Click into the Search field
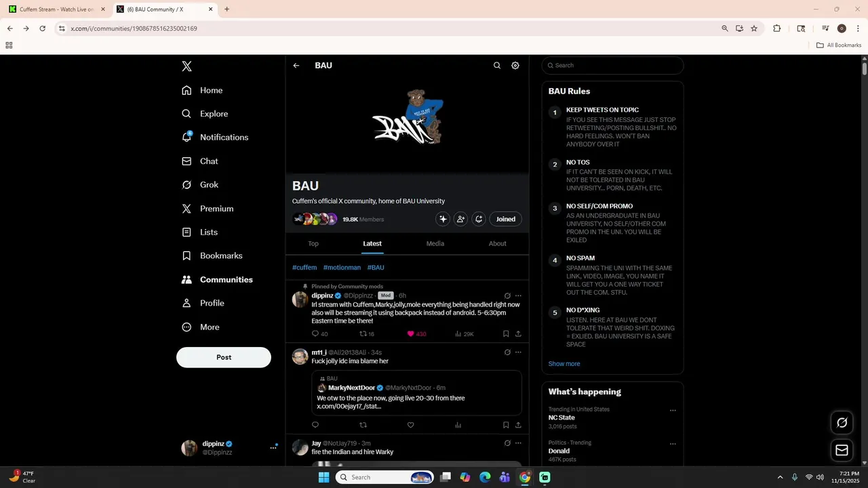868x488 pixels. coord(612,66)
